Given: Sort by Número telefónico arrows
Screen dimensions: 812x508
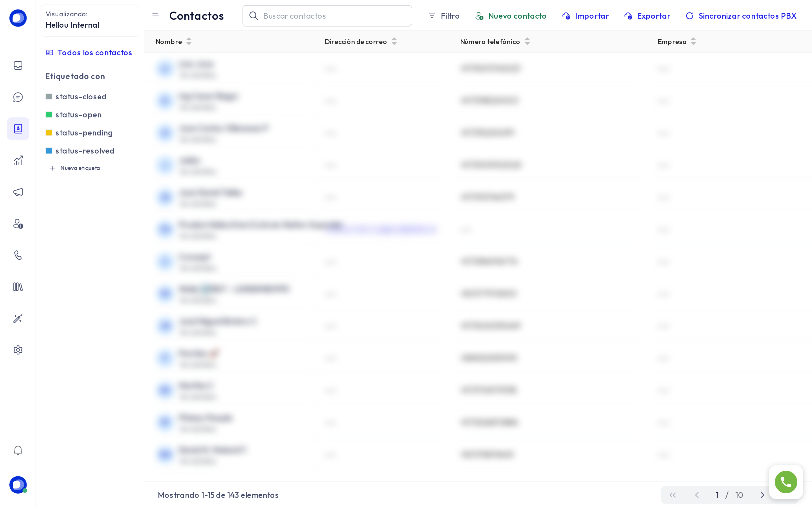Looking at the screenshot, I should pos(527,41).
